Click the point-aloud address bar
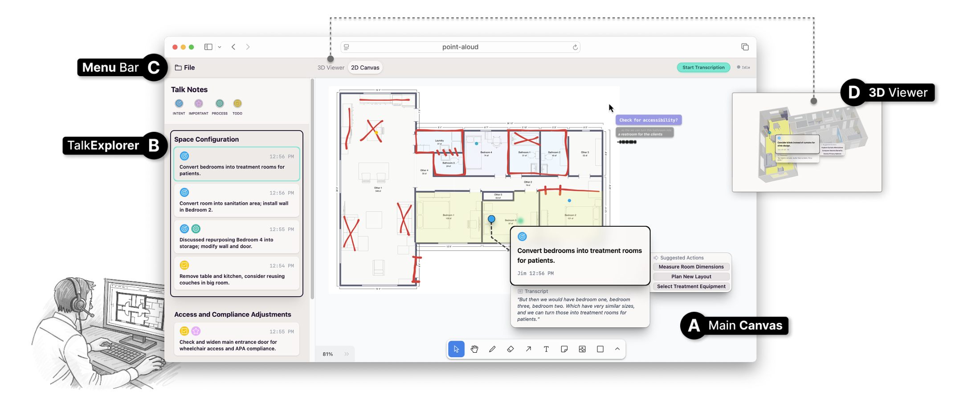Screen dimensions: 980x420 coord(461,47)
